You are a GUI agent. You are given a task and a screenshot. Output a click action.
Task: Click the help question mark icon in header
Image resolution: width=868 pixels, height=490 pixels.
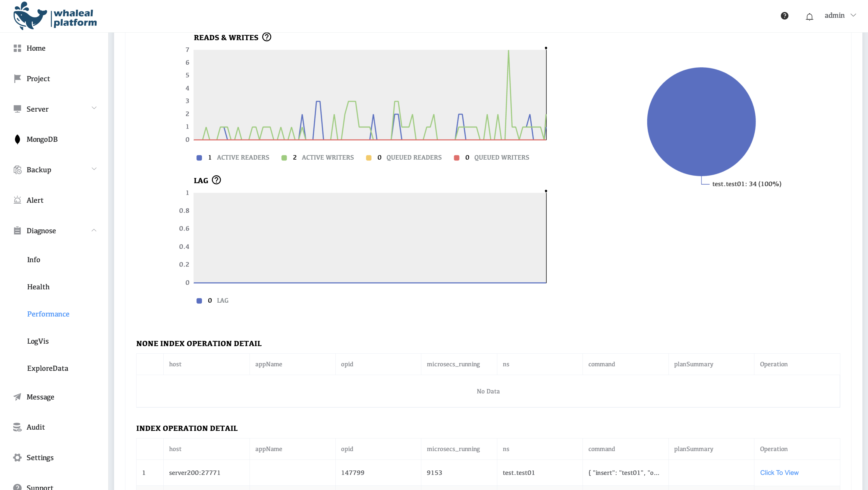coord(785,15)
